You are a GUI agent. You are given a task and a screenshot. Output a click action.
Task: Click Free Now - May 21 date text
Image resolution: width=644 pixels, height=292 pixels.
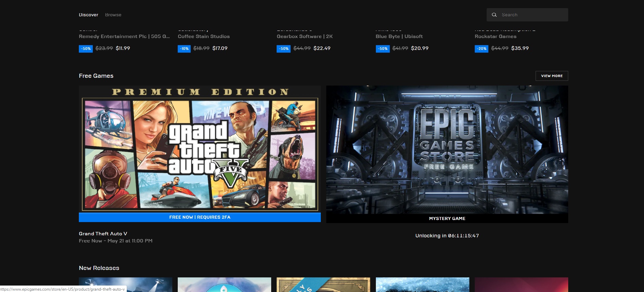click(116, 241)
